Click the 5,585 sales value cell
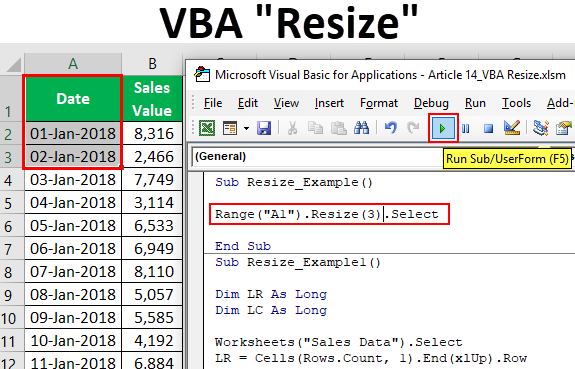The image size is (575, 369). tap(152, 318)
